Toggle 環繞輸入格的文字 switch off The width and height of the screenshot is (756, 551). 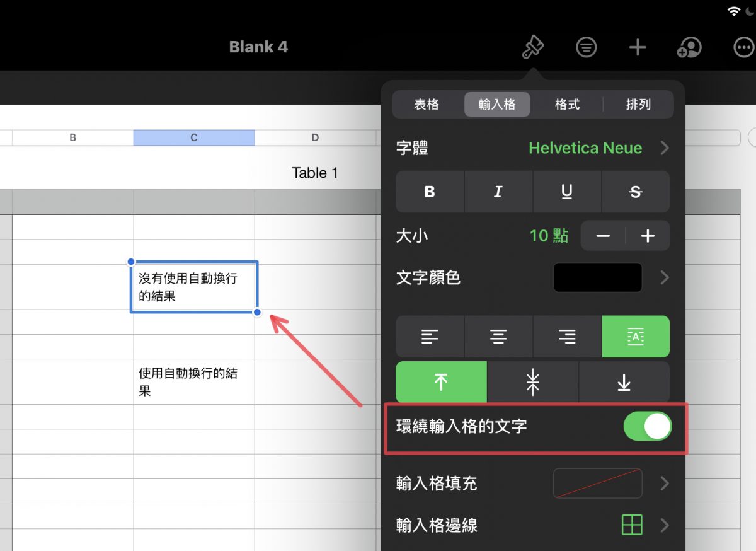pos(648,427)
